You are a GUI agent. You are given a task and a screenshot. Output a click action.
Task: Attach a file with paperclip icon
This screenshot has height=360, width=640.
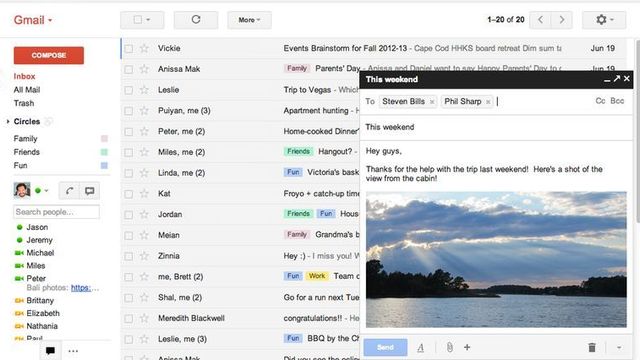point(449,347)
